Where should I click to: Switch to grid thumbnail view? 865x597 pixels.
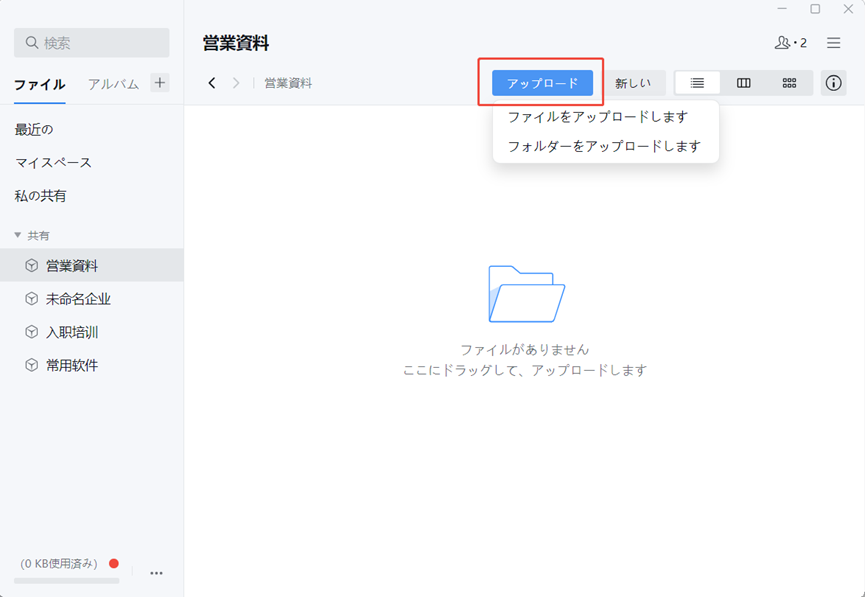tap(789, 83)
